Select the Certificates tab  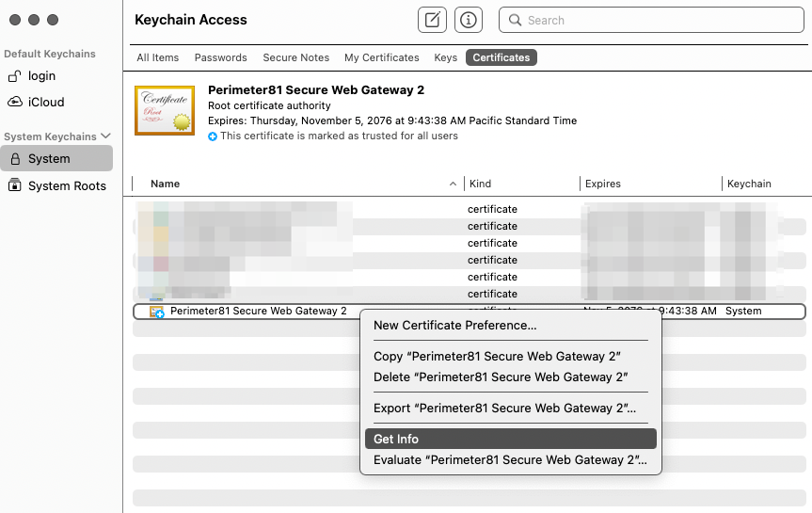pyautogui.click(x=501, y=57)
